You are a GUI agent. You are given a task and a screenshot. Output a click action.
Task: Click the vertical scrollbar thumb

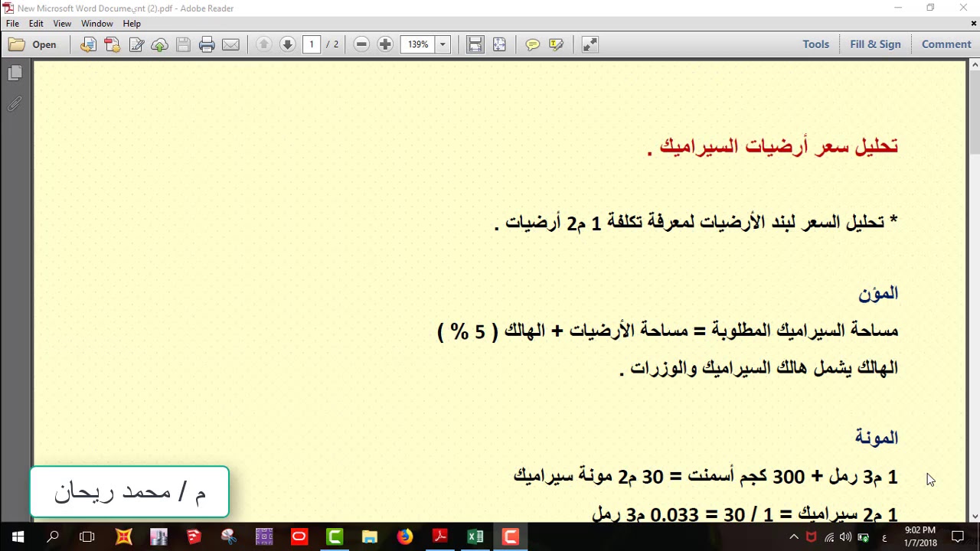974,112
